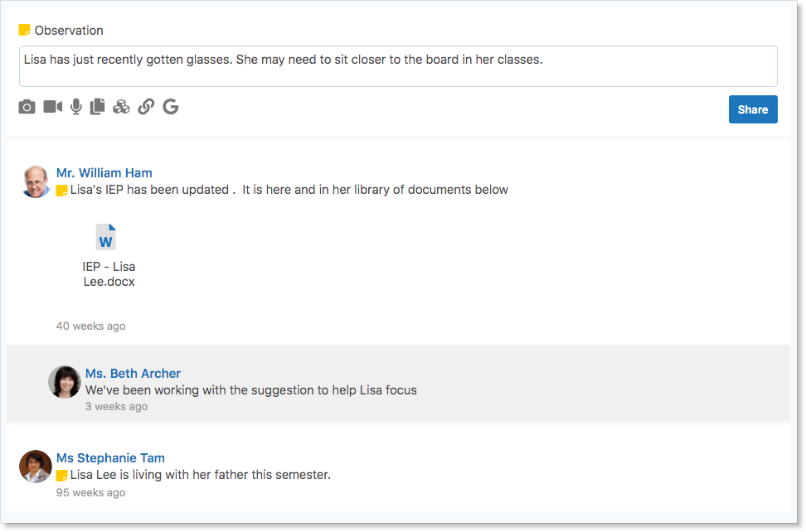Click Stephanie Tam's avatar photo
The image size is (806, 532).
(36, 467)
